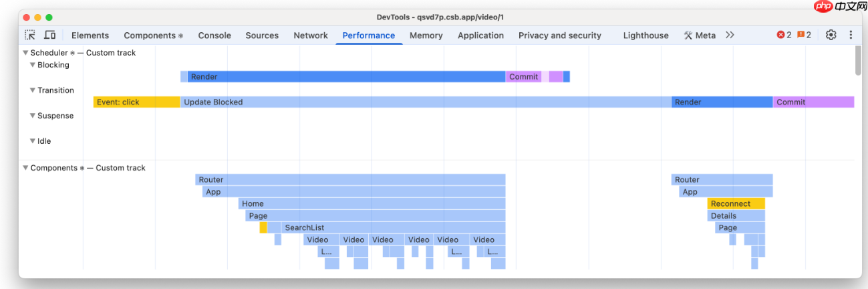The image size is (868, 289).
Task: Collapse the Components custom track
Action: click(25, 168)
